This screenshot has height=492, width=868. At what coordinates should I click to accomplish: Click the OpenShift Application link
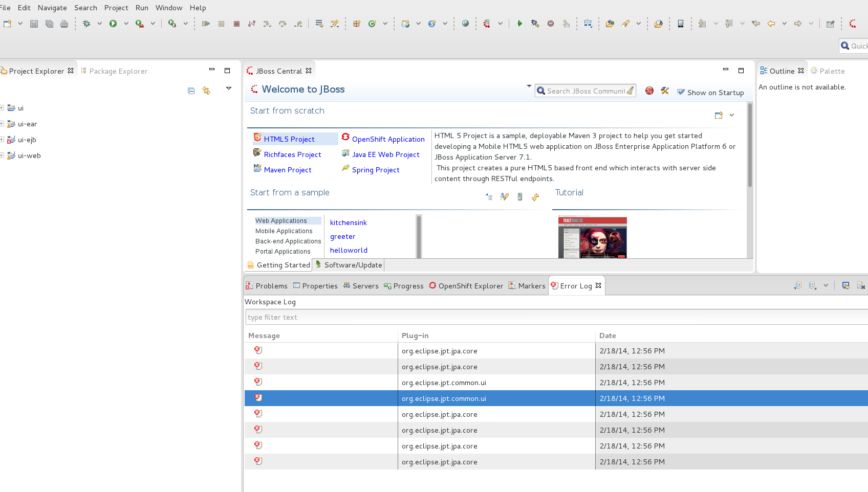point(388,139)
